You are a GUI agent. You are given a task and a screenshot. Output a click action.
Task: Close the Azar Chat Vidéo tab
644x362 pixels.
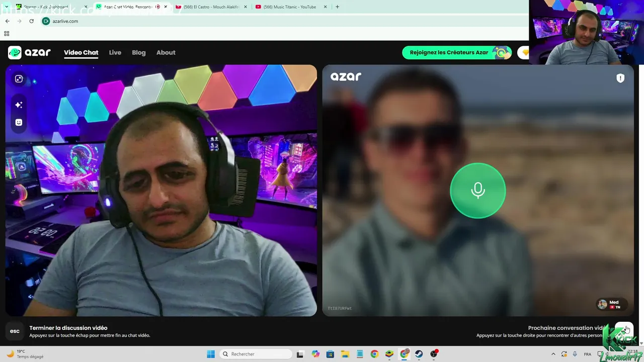pyautogui.click(x=166, y=7)
